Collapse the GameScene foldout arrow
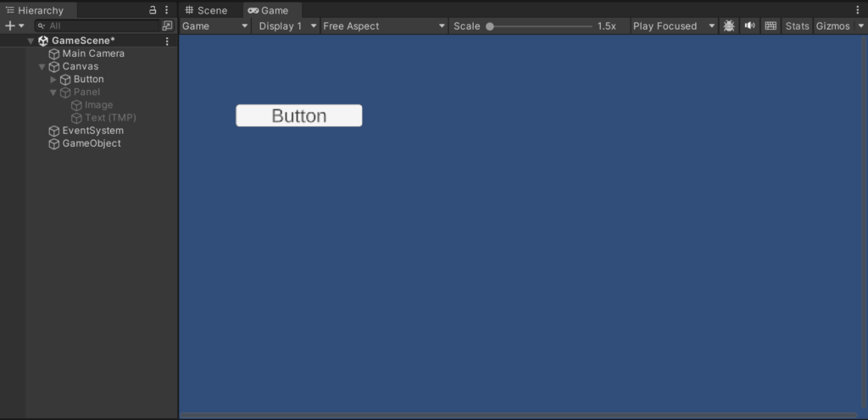868x420 pixels. pyautogui.click(x=31, y=41)
